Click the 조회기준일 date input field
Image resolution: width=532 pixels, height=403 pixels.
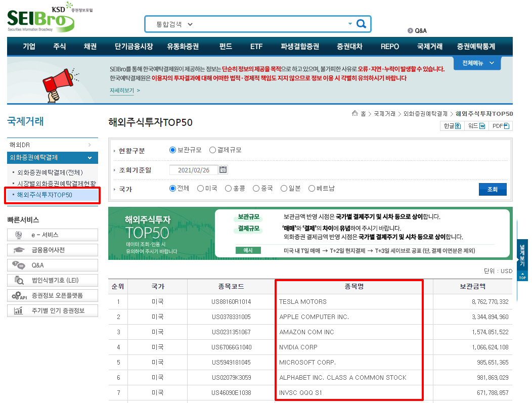(193, 170)
